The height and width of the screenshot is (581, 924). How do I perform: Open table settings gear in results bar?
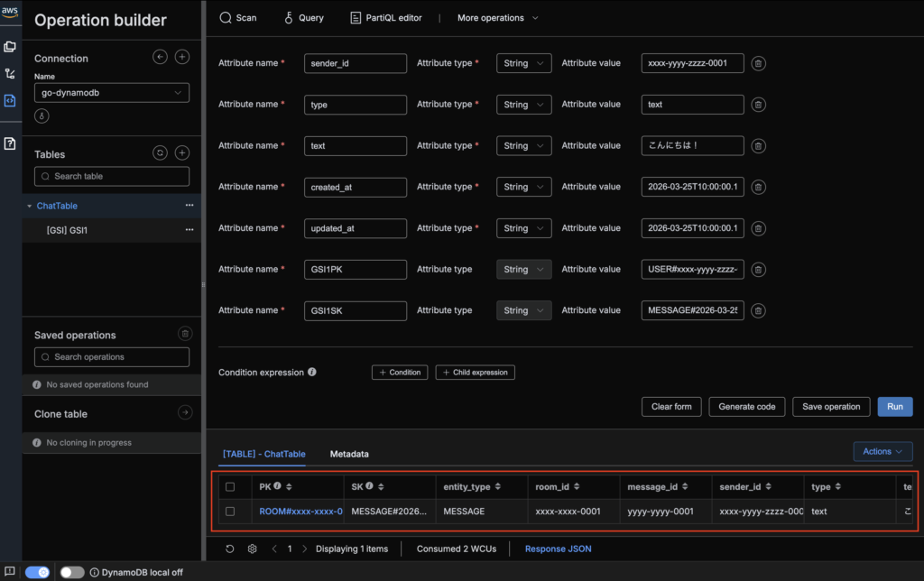pos(252,549)
